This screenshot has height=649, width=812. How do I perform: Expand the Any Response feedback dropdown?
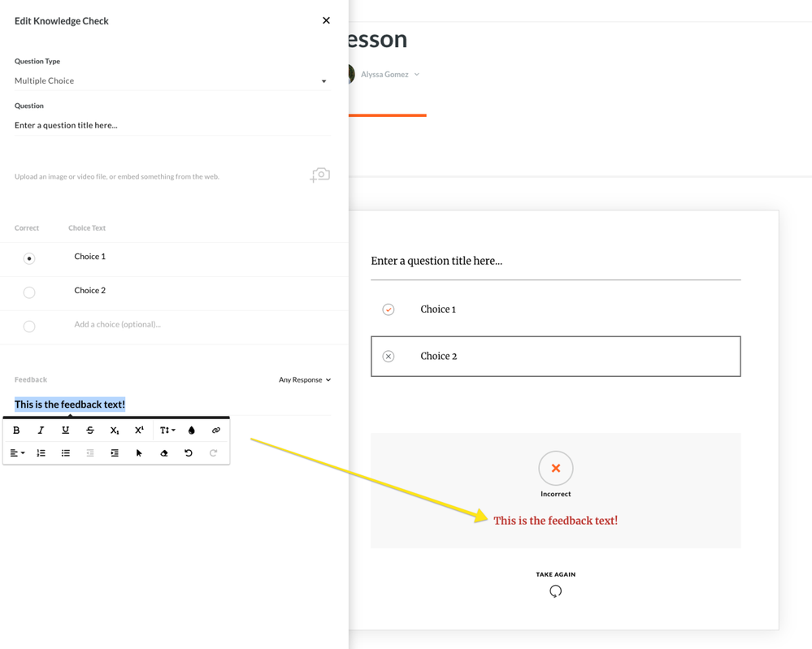click(305, 380)
